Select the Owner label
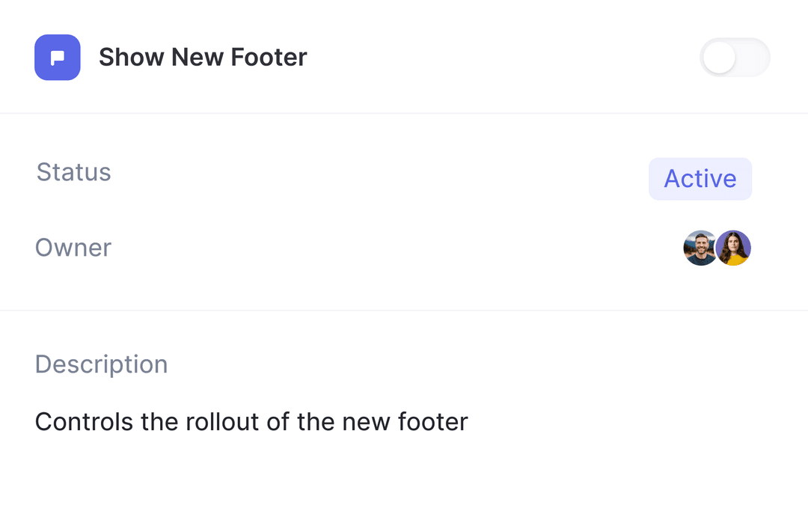The height and width of the screenshot is (532, 808). click(x=73, y=248)
